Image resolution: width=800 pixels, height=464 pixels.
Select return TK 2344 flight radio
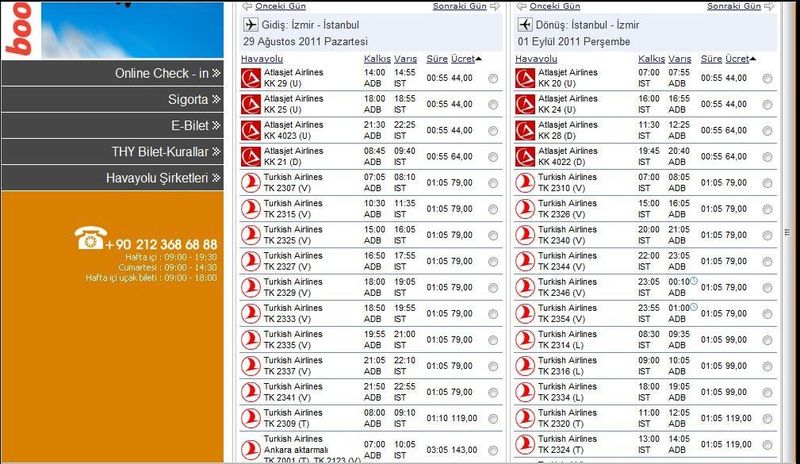pyautogui.click(x=767, y=261)
